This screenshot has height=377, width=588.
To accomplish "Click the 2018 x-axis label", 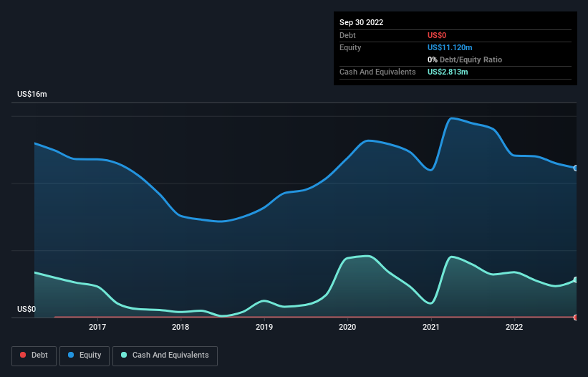I will pos(180,327).
